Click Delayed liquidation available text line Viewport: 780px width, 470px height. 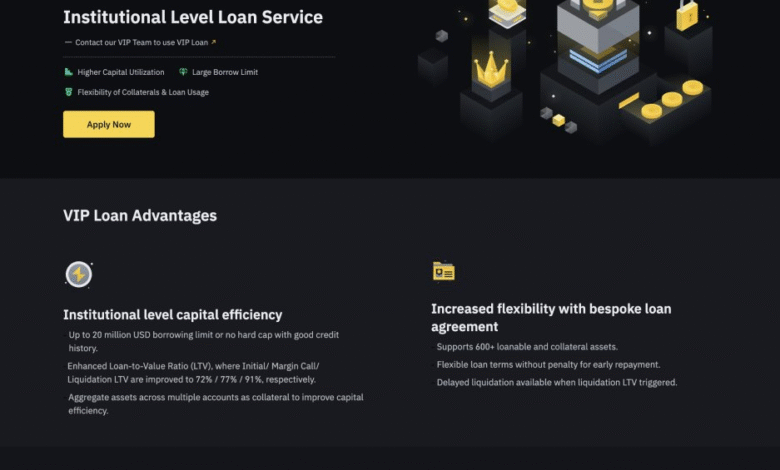[x=557, y=382]
